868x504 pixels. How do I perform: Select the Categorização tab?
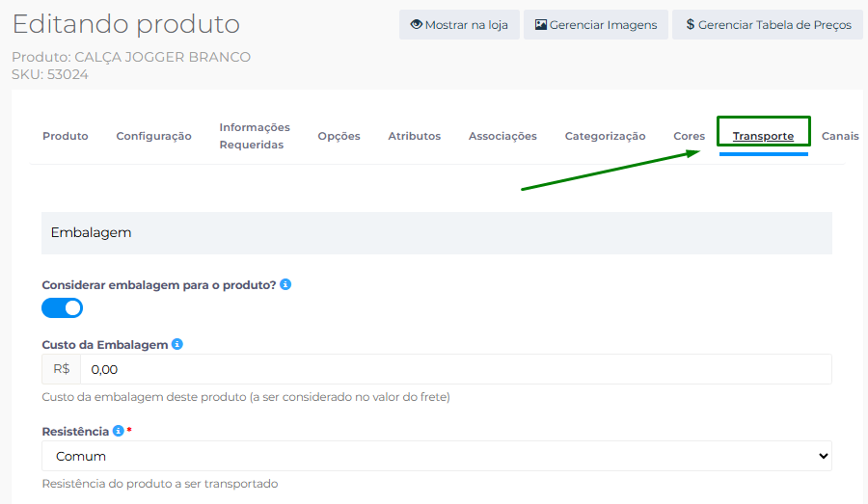(x=605, y=136)
